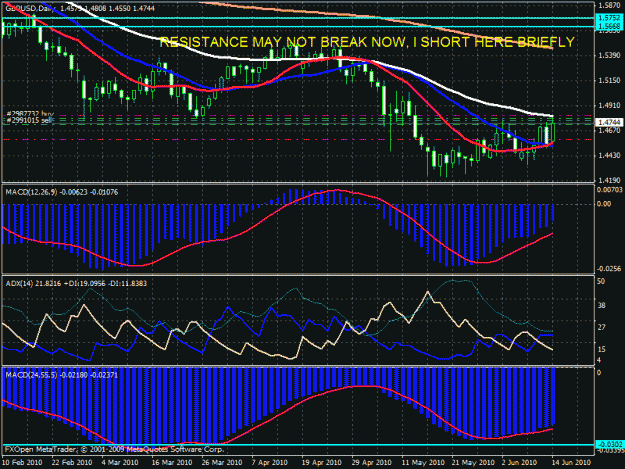Click the 10 Feb 2010 date label
This screenshot has height=469, width=625.
pyautogui.click(x=22, y=463)
